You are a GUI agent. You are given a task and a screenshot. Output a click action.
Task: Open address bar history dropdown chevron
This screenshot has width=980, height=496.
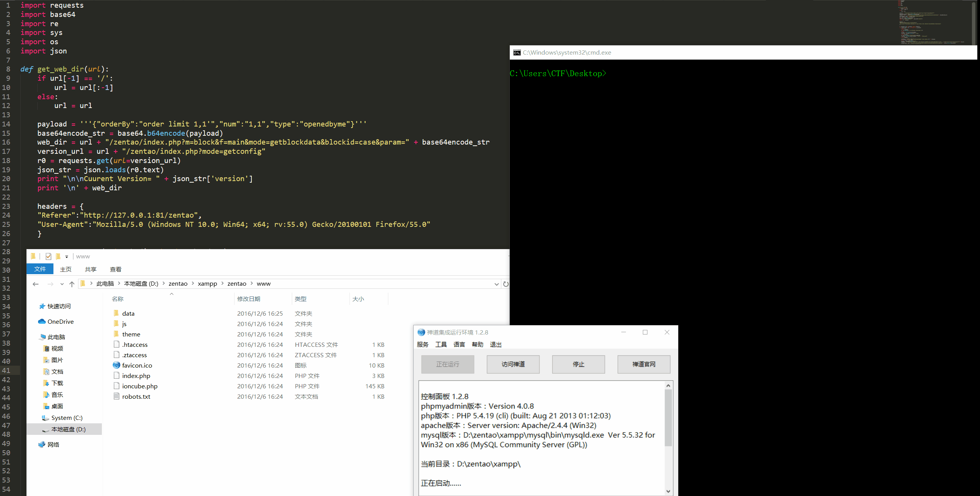(x=496, y=284)
